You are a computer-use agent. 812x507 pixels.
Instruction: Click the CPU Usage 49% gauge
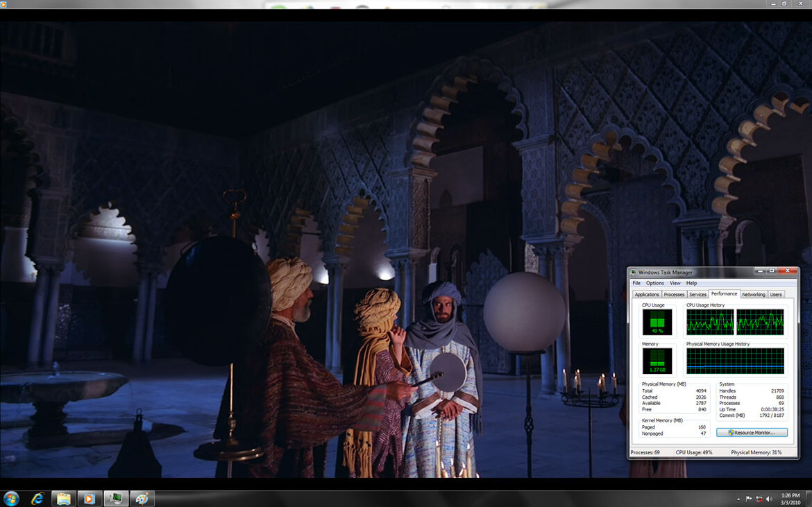(657, 322)
